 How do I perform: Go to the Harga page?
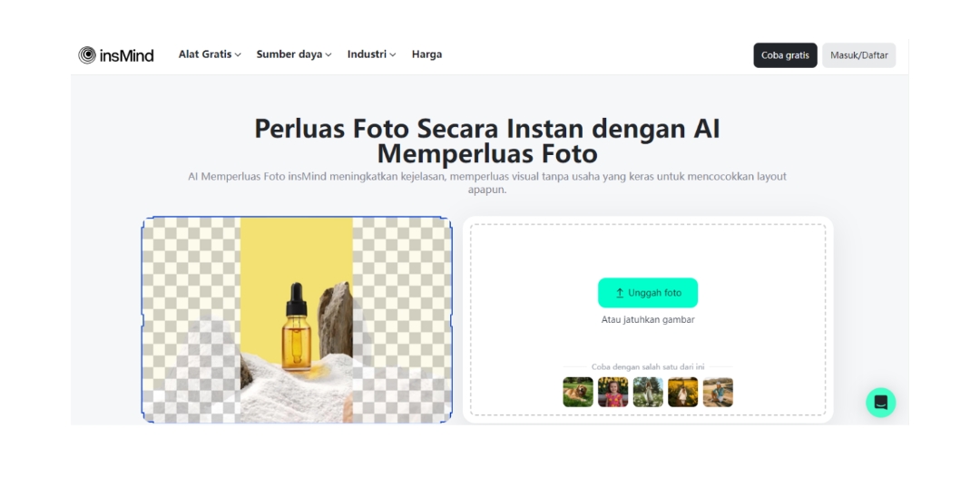[426, 54]
